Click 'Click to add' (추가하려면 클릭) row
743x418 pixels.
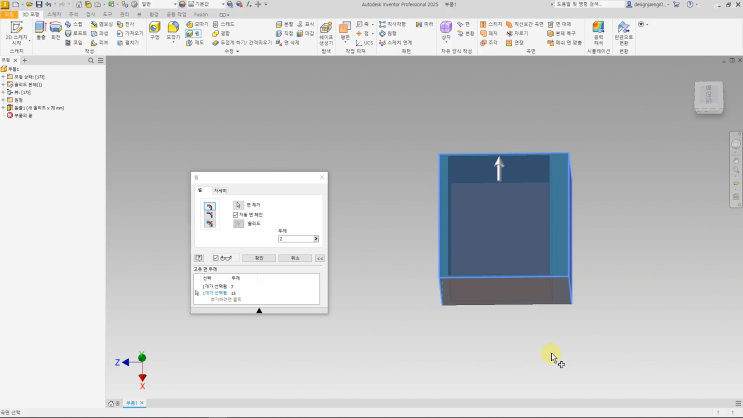(x=226, y=300)
